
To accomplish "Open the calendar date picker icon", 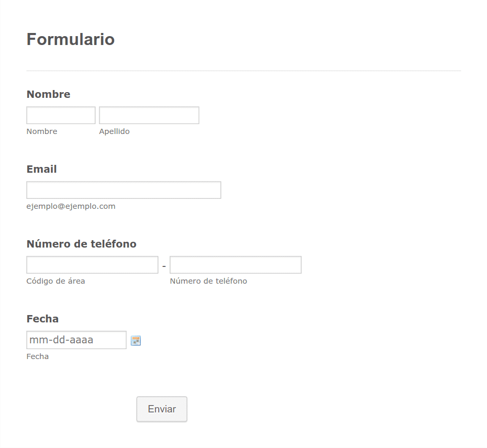I will click(x=136, y=341).
